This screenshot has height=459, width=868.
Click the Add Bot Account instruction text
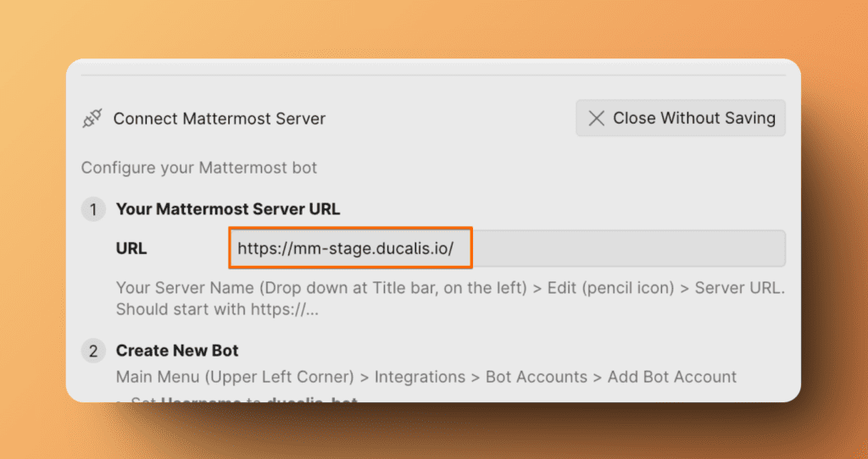pos(672,377)
